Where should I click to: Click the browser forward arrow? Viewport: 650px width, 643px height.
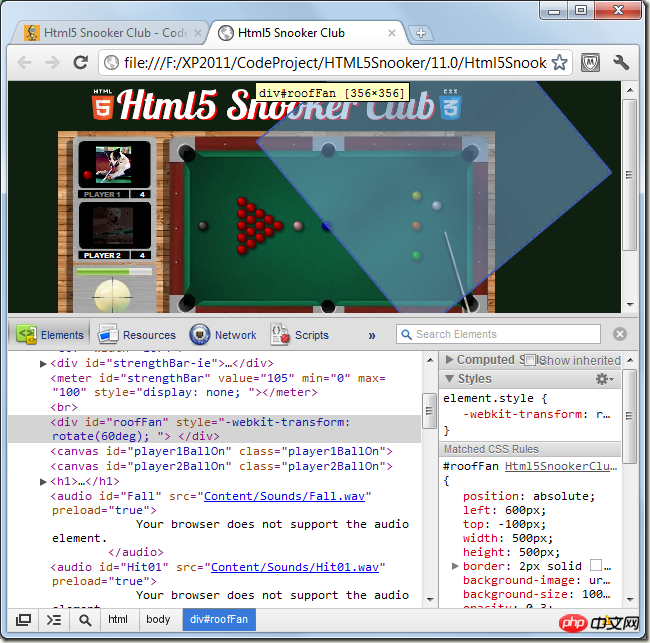tap(53, 63)
